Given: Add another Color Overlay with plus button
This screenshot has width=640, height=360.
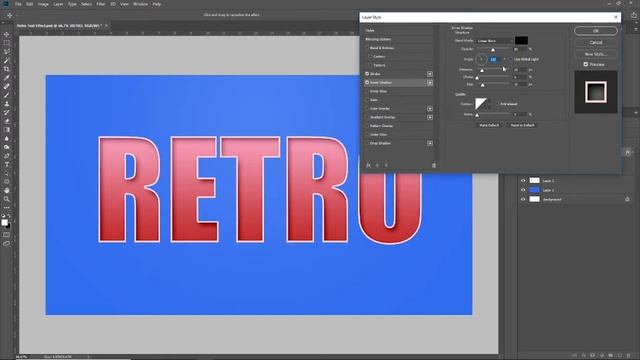Looking at the screenshot, I should [x=430, y=109].
